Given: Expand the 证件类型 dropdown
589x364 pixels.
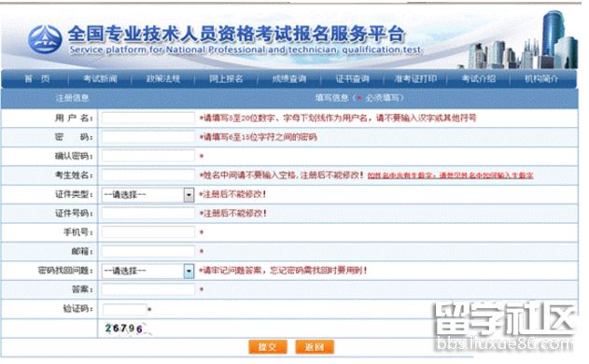Looking at the screenshot, I should (148, 194).
